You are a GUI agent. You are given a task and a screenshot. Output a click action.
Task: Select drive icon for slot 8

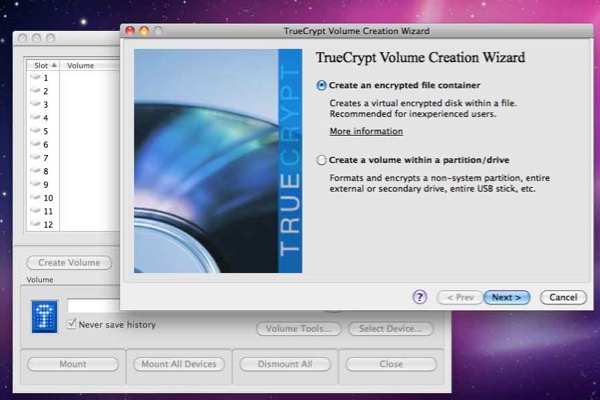[36, 171]
